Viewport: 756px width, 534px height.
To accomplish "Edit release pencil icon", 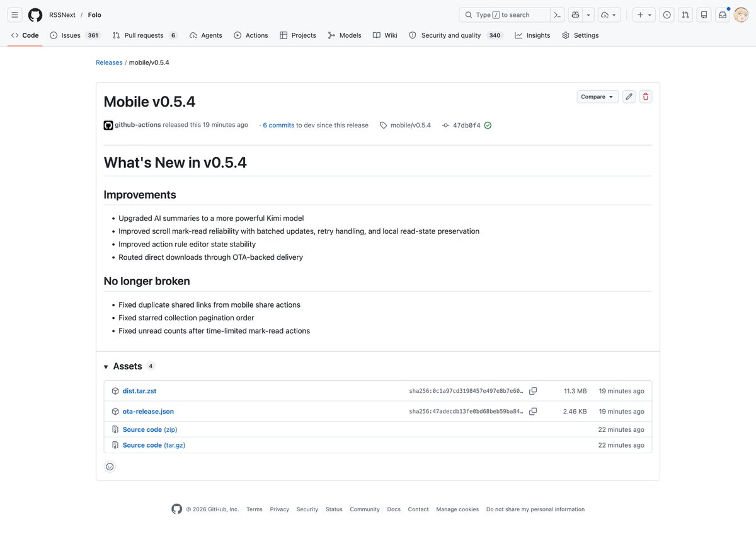I will [x=629, y=96].
